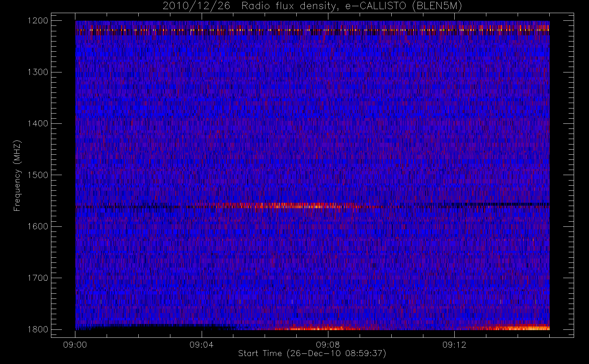This screenshot has width=589, height=364.
Task: Click the "Frequency (MHZ)" axis label
Action: point(17,175)
